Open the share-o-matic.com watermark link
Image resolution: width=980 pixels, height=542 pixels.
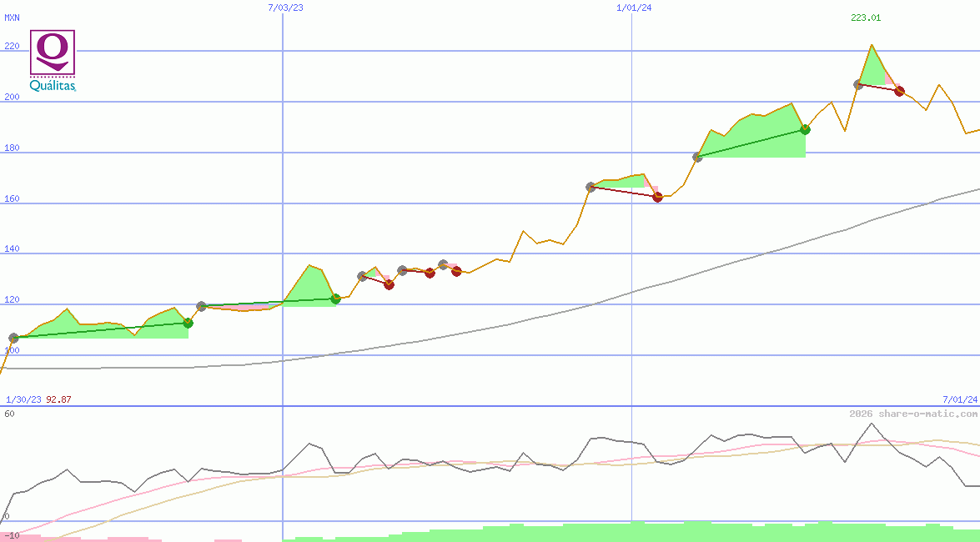pos(913,414)
